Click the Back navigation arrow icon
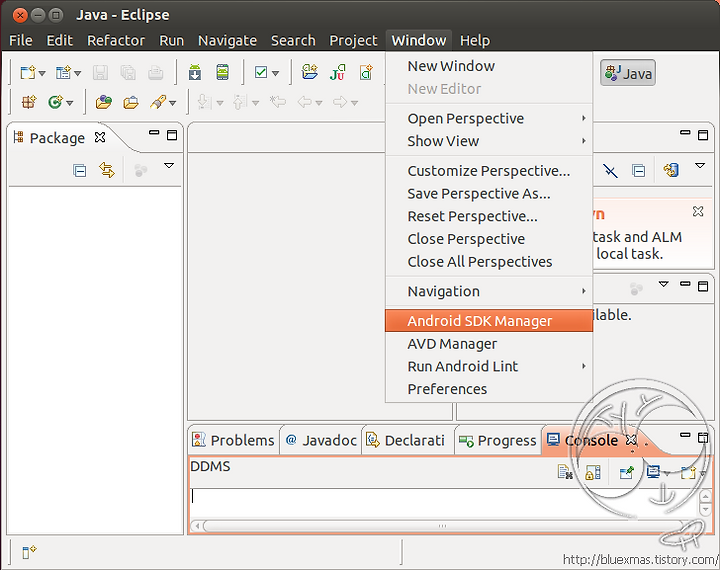This screenshot has height=570, width=720. [x=304, y=102]
